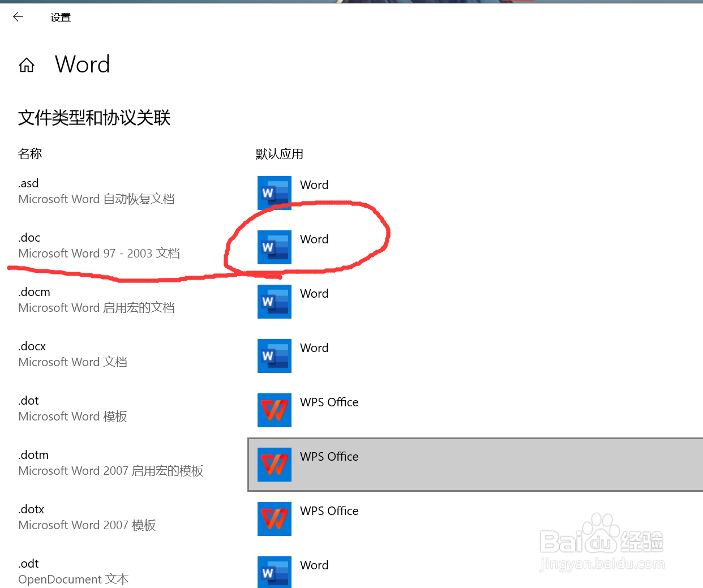Select the .doc extension text
The height and width of the screenshot is (588, 703).
pyautogui.click(x=29, y=238)
